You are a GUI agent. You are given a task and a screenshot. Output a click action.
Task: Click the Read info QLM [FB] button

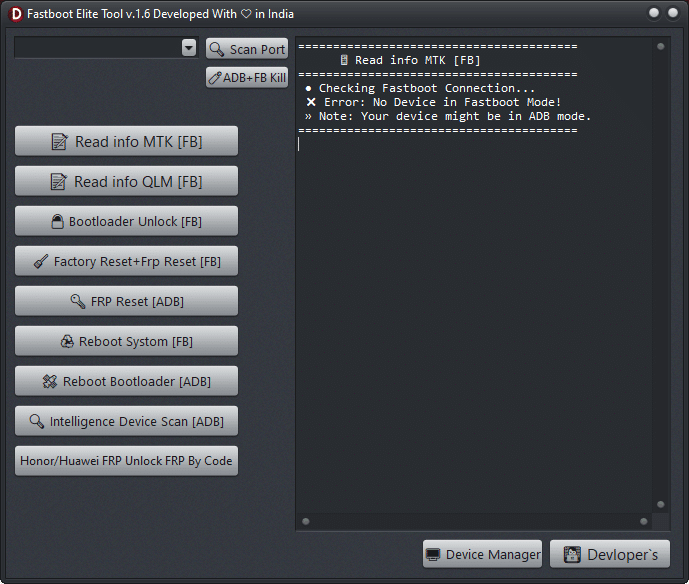point(126,181)
